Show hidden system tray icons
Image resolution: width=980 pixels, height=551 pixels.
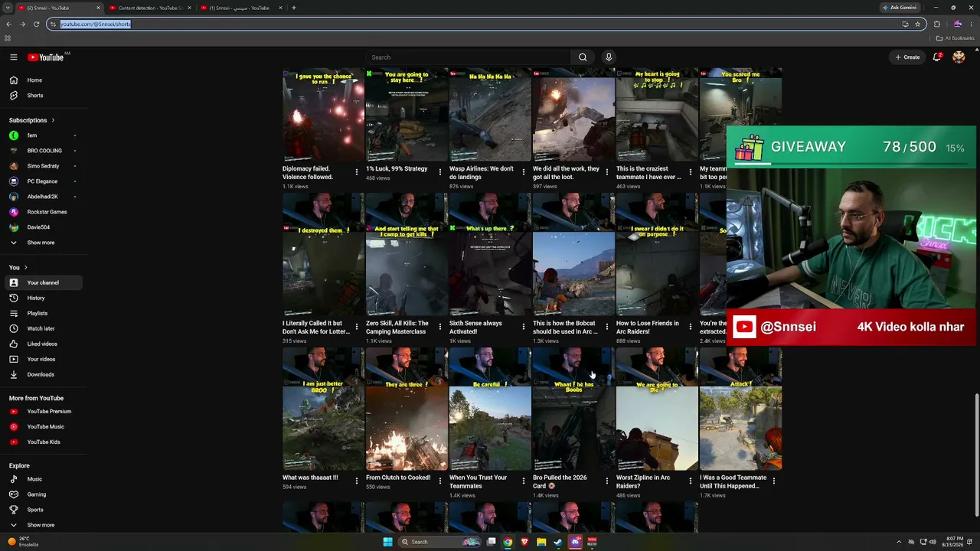pyautogui.click(x=899, y=542)
